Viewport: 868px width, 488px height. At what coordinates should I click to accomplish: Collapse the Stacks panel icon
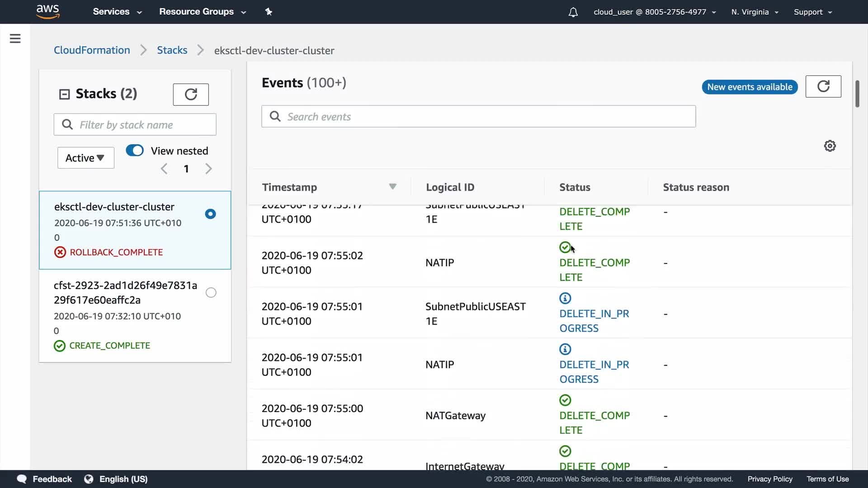[64, 94]
